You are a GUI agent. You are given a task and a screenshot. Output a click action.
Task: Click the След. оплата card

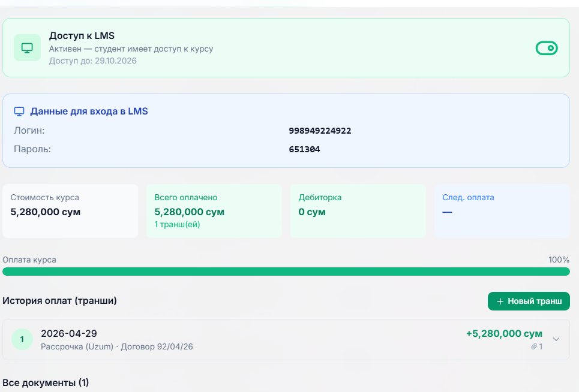[x=502, y=211]
